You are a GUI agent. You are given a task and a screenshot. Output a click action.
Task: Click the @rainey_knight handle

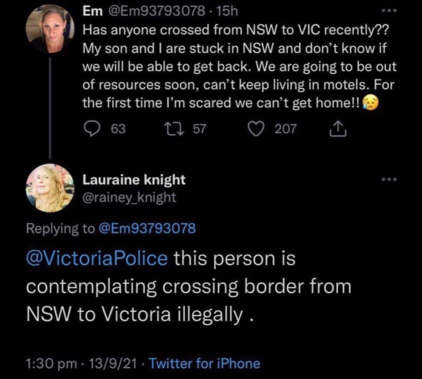(129, 198)
